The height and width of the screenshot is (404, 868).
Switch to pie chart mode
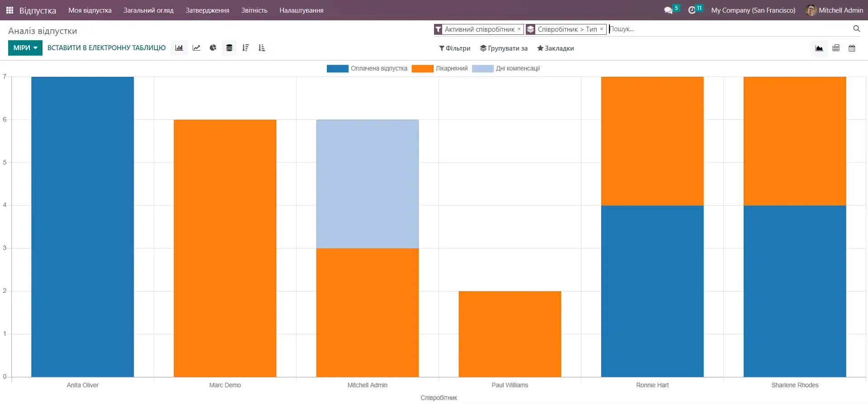tap(213, 48)
